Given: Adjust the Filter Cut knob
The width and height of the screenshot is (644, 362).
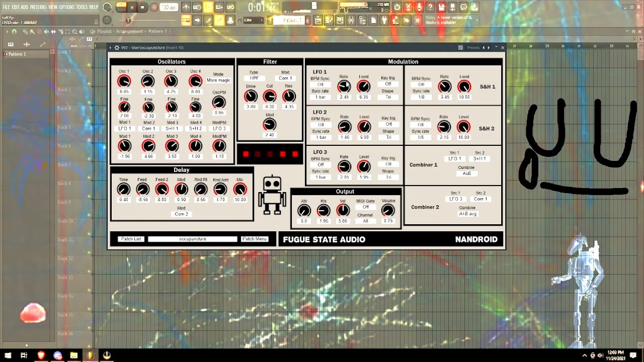Looking at the screenshot, I should [270, 96].
